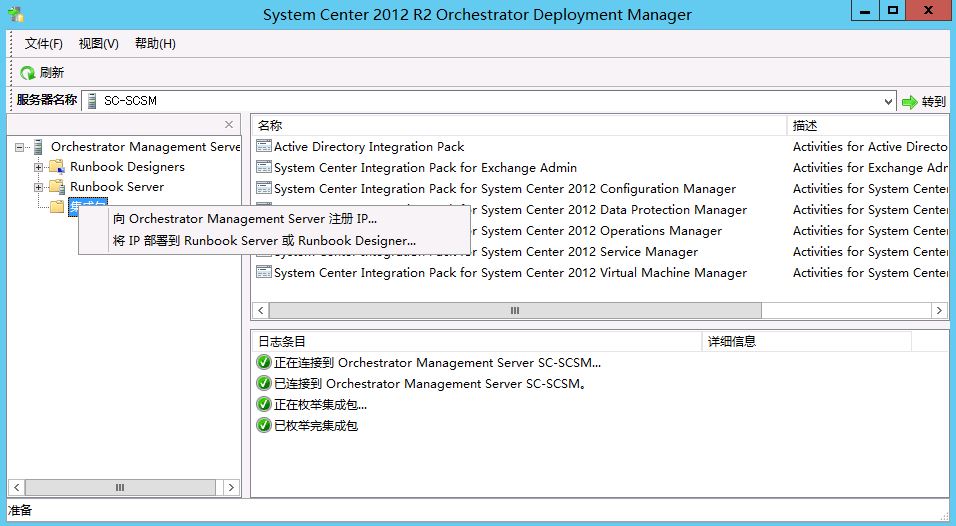The image size is (956, 526).
Task: Select Active Directory Integration Pack row
Action: [369, 146]
